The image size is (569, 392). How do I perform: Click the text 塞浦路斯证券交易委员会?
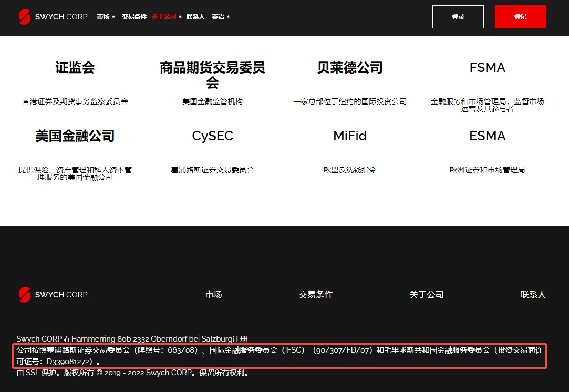[212, 170]
